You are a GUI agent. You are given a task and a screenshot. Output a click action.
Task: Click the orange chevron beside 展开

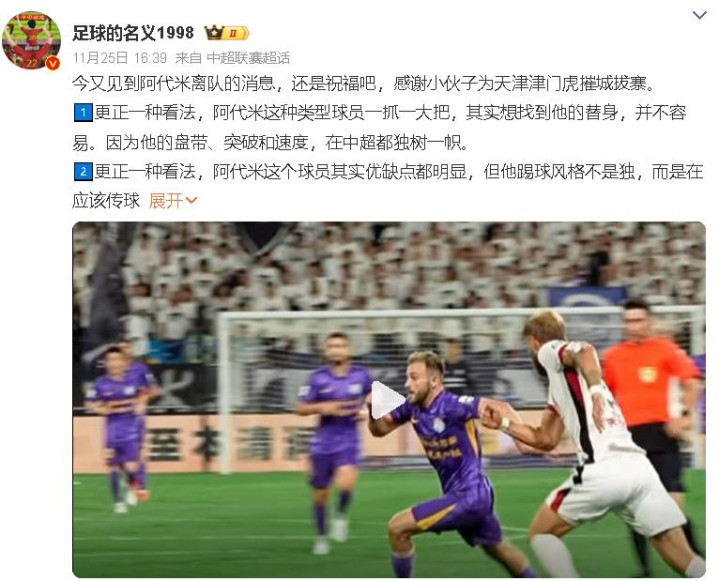click(x=191, y=201)
